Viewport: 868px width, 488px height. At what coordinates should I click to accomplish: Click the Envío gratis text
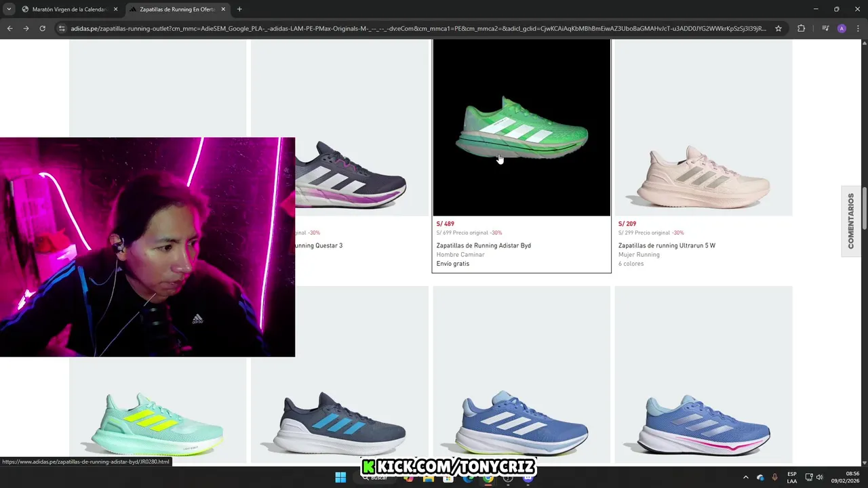(453, 264)
